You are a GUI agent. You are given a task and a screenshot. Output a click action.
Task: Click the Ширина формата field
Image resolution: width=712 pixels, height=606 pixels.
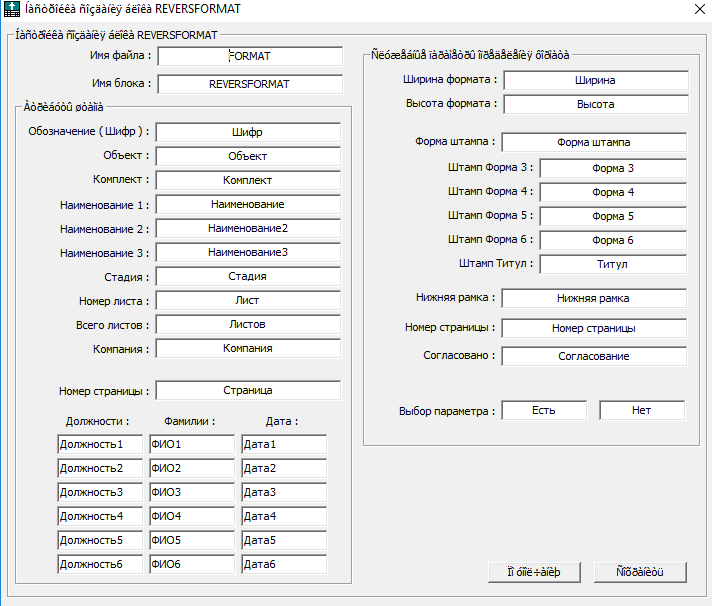point(596,80)
